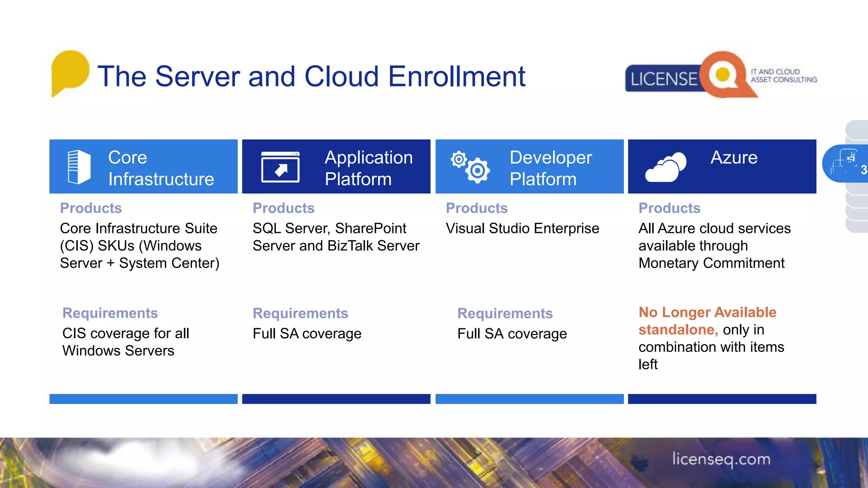The image size is (868, 488).
Task: Click Products label under Azure
Action: (670, 208)
